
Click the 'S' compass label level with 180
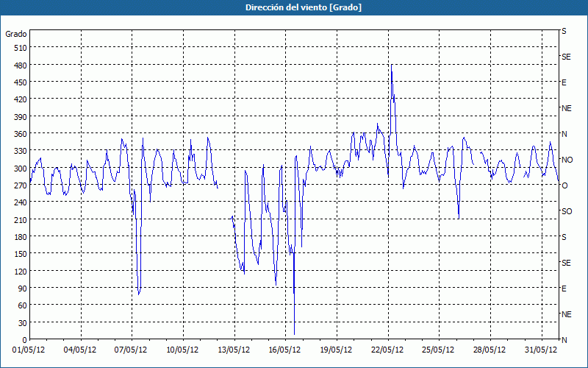tap(564, 237)
